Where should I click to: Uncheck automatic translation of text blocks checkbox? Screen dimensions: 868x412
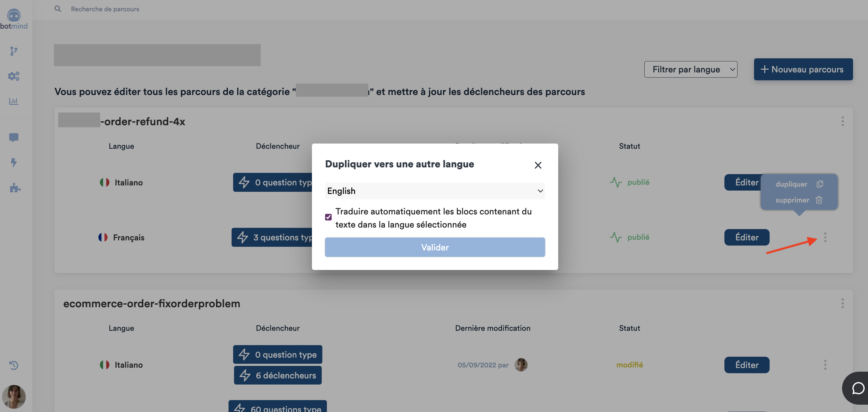[328, 217]
